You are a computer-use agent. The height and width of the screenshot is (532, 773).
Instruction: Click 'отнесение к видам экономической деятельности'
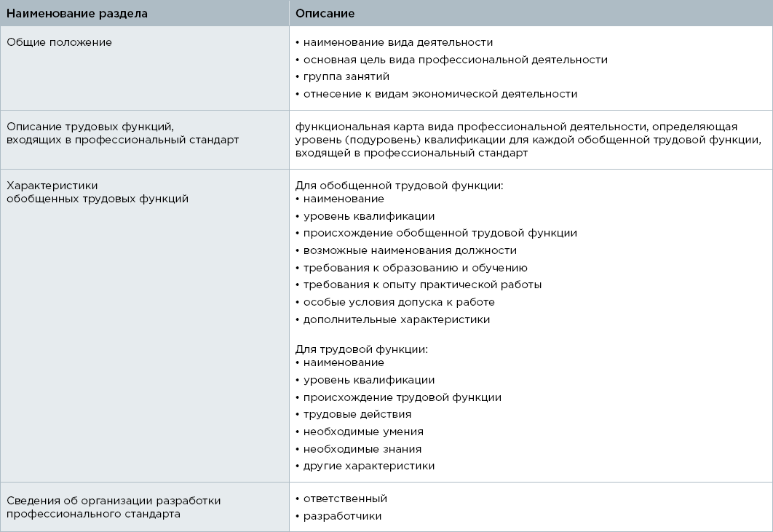(x=437, y=94)
